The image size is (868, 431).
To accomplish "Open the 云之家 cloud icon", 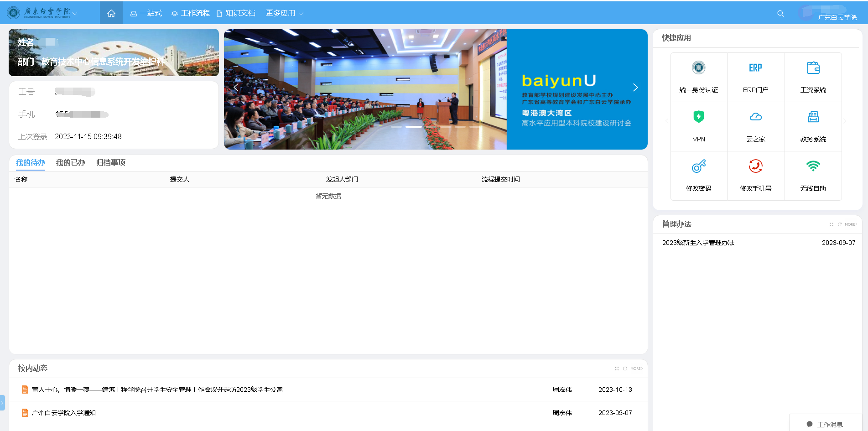I will click(755, 117).
